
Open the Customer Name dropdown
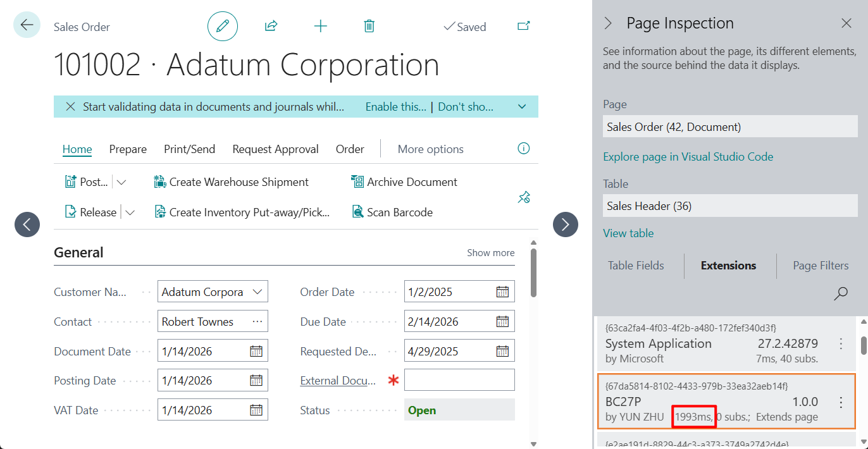[256, 291]
